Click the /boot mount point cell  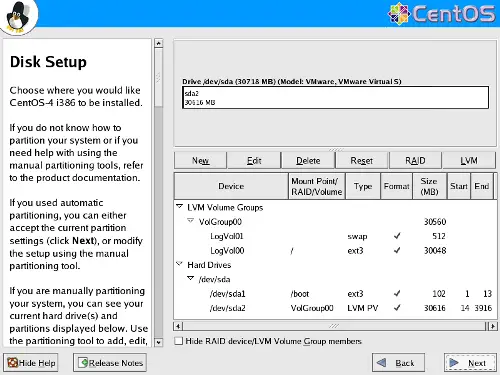coord(300,294)
